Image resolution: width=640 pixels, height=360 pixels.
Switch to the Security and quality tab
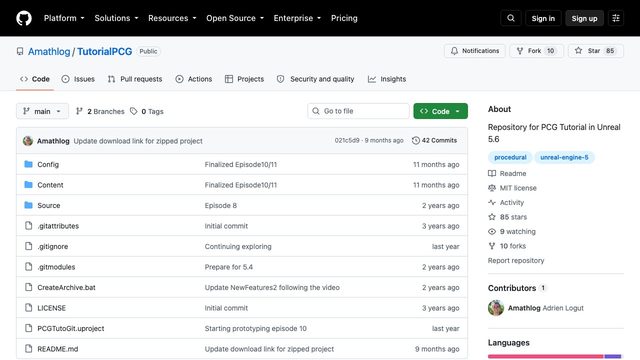(x=316, y=79)
